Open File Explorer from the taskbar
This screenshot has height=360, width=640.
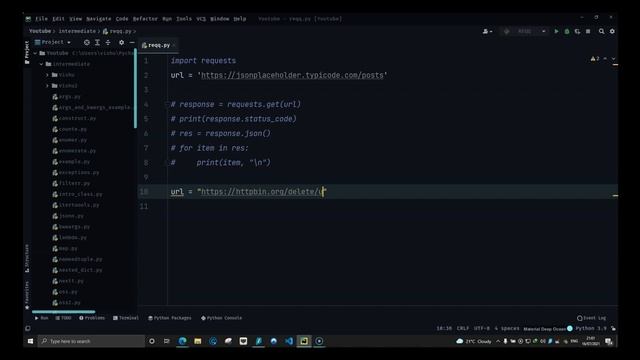[198, 341]
